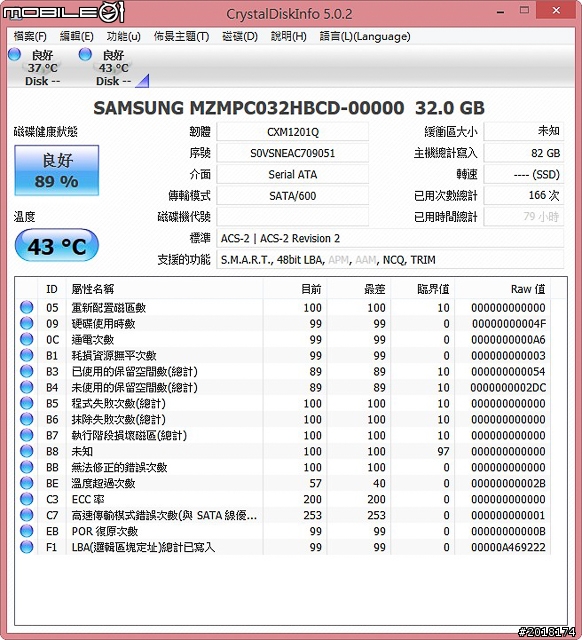Open the 佈景主題(T) menu
The width and height of the screenshot is (582, 640).
(181, 36)
